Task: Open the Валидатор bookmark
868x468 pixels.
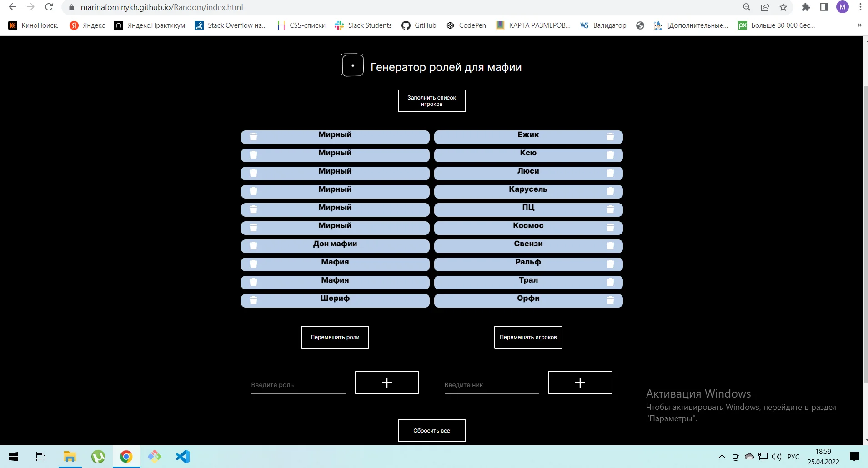Action: coord(603,25)
